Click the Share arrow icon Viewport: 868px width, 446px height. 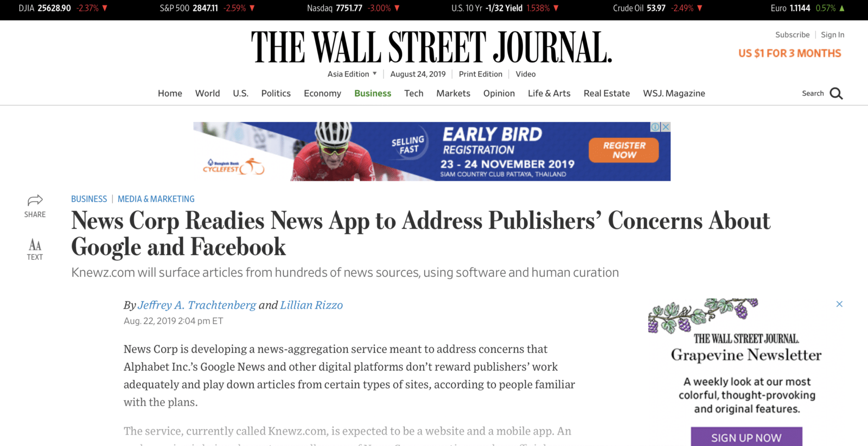tap(35, 200)
